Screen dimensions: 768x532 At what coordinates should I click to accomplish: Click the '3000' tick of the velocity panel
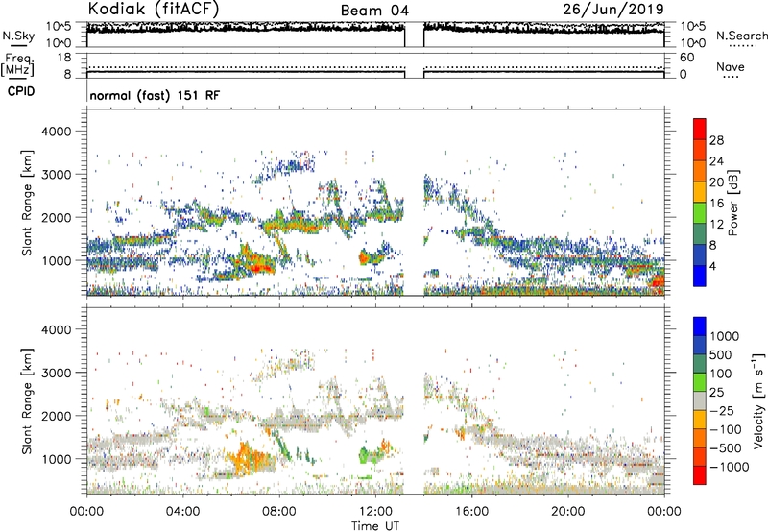[x=56, y=373]
